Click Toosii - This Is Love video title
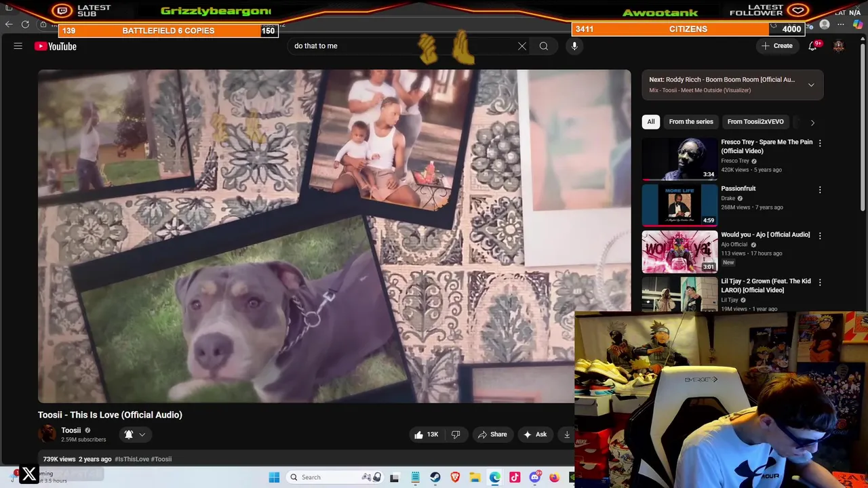The height and width of the screenshot is (488, 868). tap(110, 415)
